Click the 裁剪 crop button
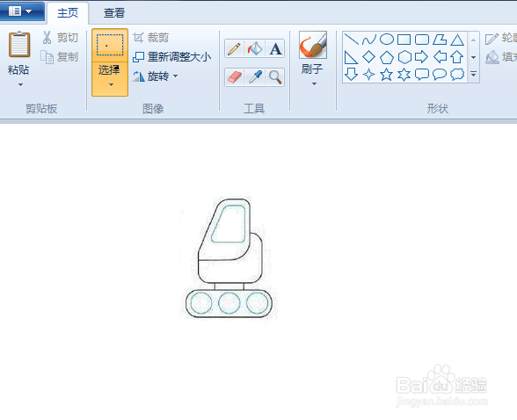Viewport: 517px width, 420px height. click(151, 38)
